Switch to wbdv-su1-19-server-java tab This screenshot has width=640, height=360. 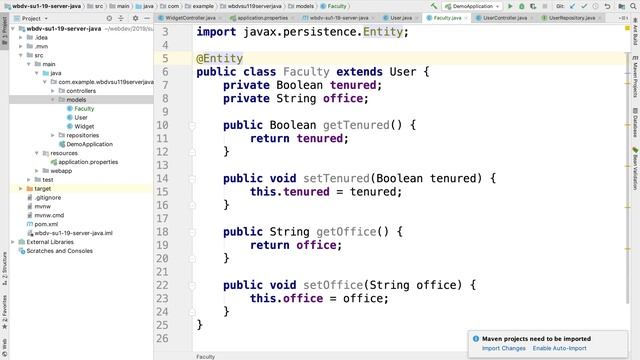click(x=338, y=18)
